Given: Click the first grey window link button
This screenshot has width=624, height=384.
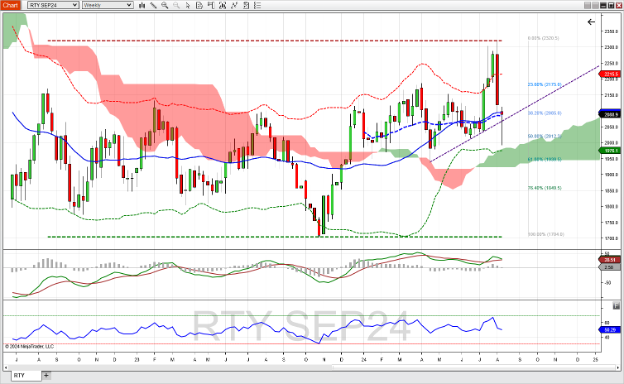Looking at the screenshot, I should (x=588, y=5).
